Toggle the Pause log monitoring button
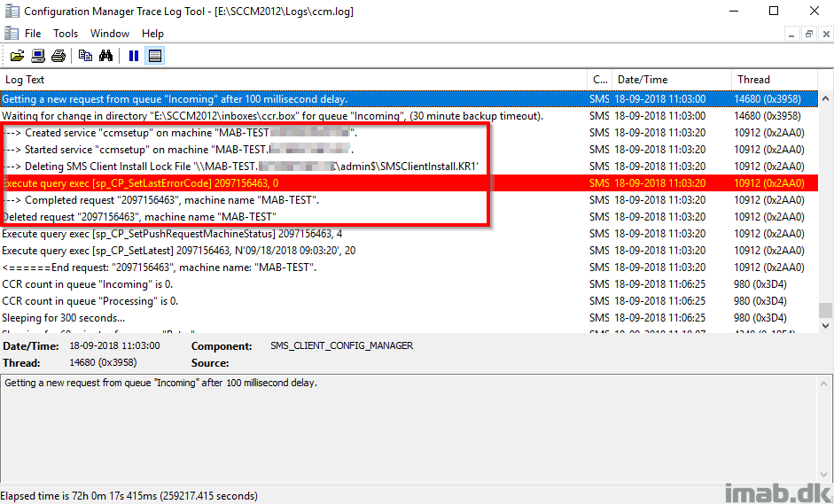The image size is (834, 504). 134,56
